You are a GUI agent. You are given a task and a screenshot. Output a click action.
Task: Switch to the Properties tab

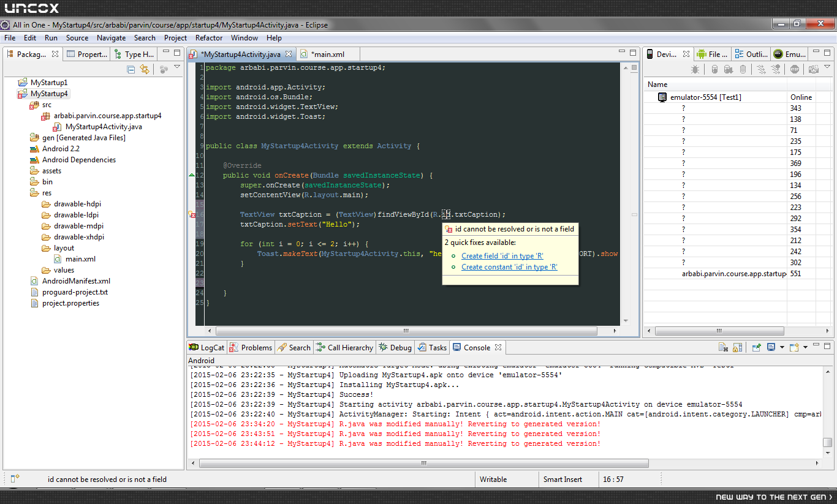pyautogui.click(x=87, y=55)
